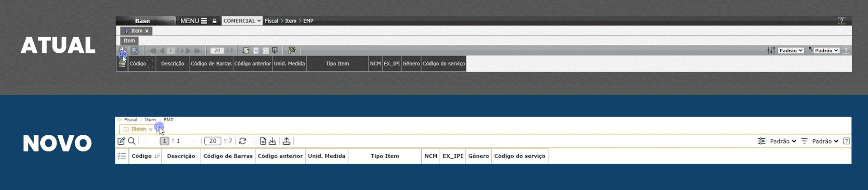Click the magnifier search icon in old toolbar
Viewport: 868px width, 190px height.
click(x=134, y=51)
